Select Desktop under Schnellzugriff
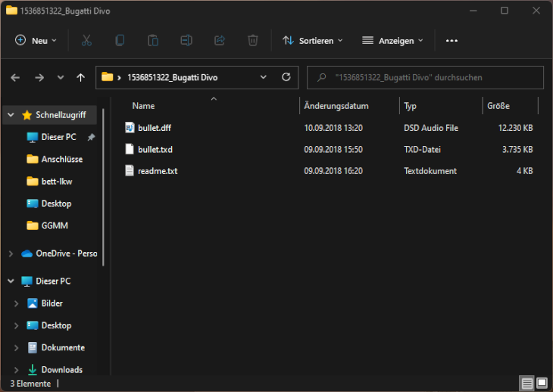553x392 pixels. click(x=49, y=204)
